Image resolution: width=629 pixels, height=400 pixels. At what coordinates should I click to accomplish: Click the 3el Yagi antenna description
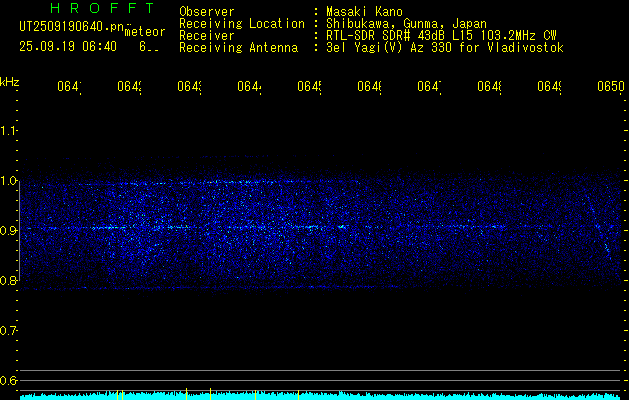(x=443, y=47)
